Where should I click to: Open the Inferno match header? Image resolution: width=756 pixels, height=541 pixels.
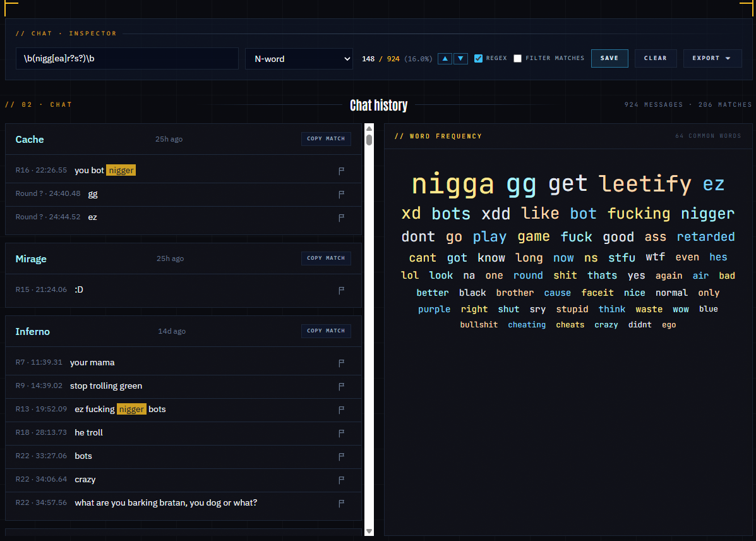coord(183,331)
